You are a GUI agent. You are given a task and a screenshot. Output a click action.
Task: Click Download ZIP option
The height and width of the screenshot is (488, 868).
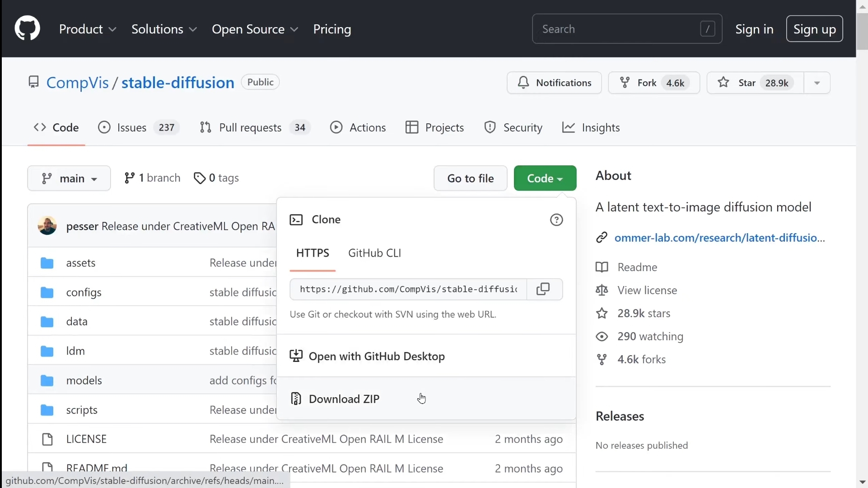(x=344, y=399)
